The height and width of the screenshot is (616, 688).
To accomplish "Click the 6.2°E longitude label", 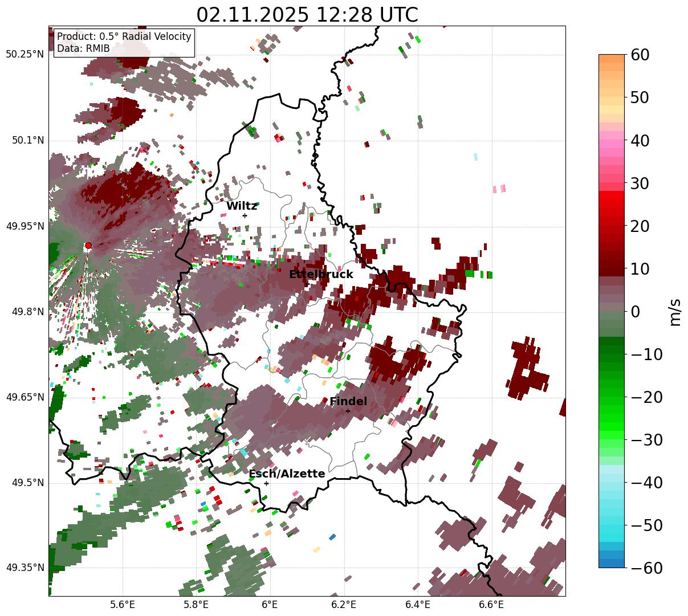I will tap(344, 605).
